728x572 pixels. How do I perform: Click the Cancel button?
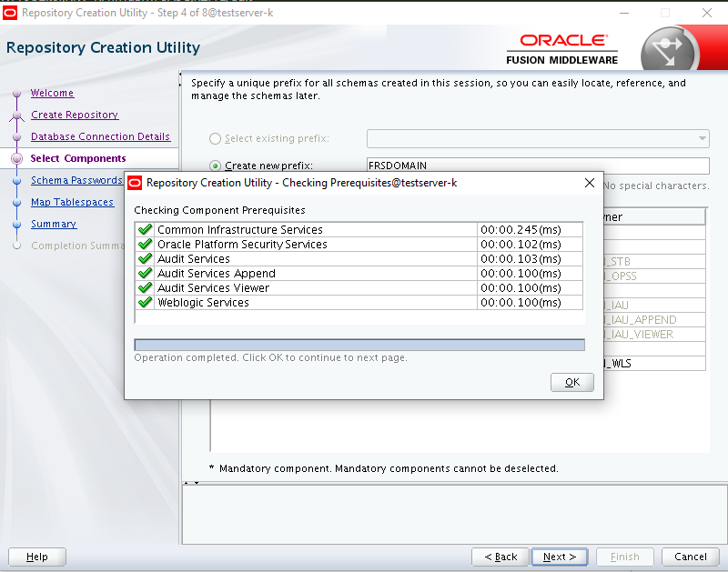[691, 557]
